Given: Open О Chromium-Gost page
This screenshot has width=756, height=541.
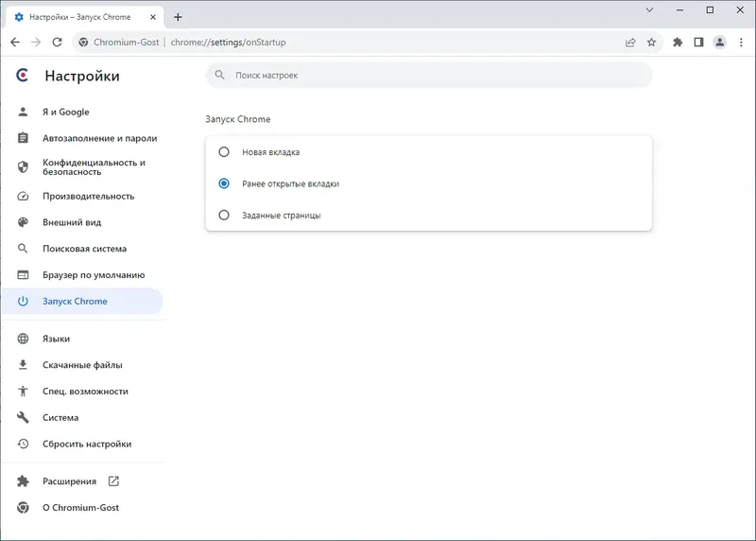Looking at the screenshot, I should pyautogui.click(x=80, y=508).
